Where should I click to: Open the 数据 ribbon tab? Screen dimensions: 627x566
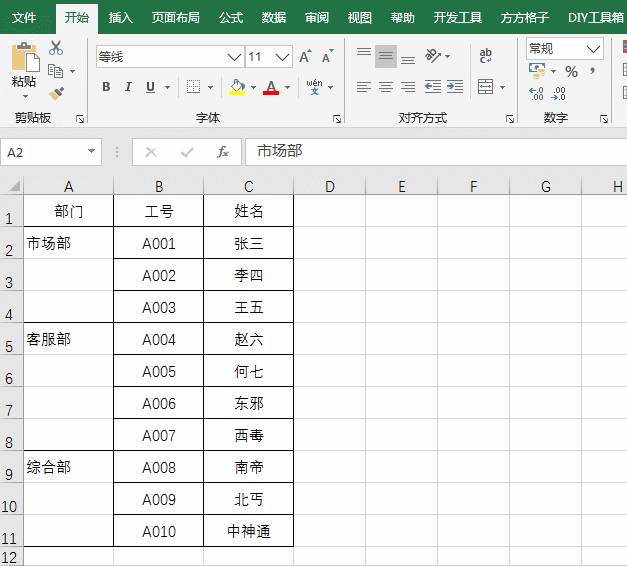point(273,18)
